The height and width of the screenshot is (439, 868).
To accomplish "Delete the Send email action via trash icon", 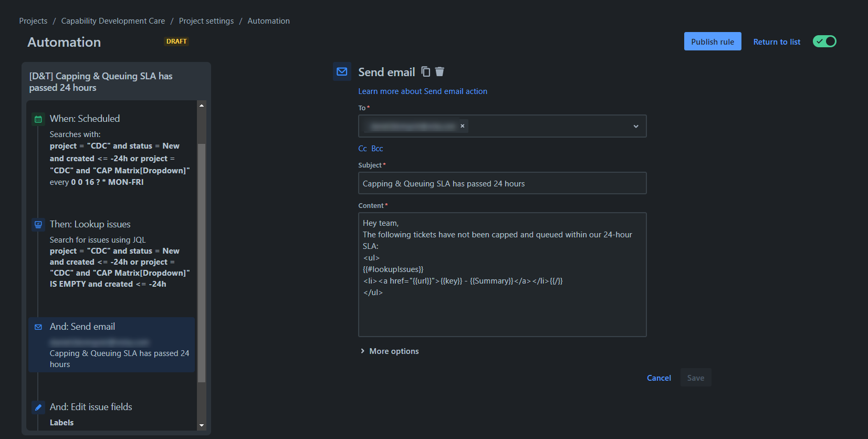I will coord(440,71).
